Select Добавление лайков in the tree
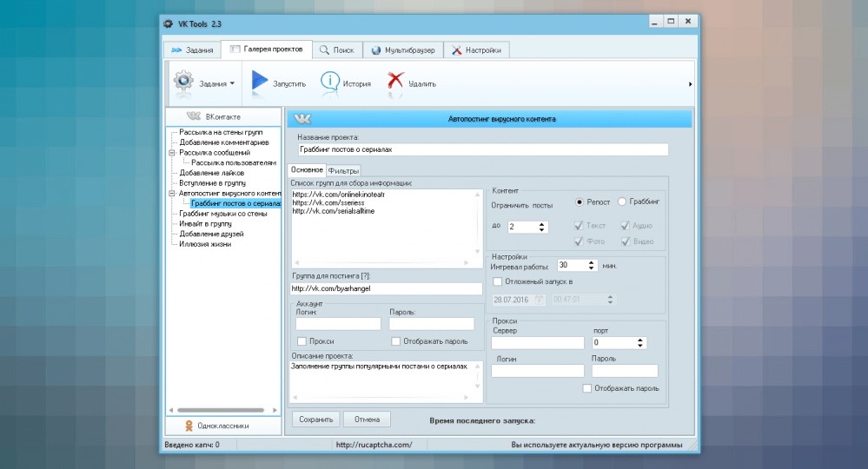Screen dimensions: 868x469 tap(211, 173)
